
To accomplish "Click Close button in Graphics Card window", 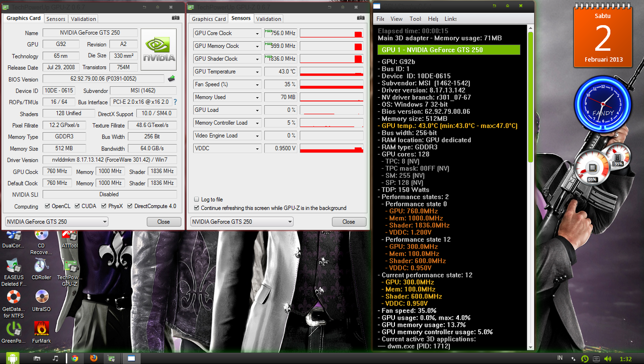I will coord(164,222).
